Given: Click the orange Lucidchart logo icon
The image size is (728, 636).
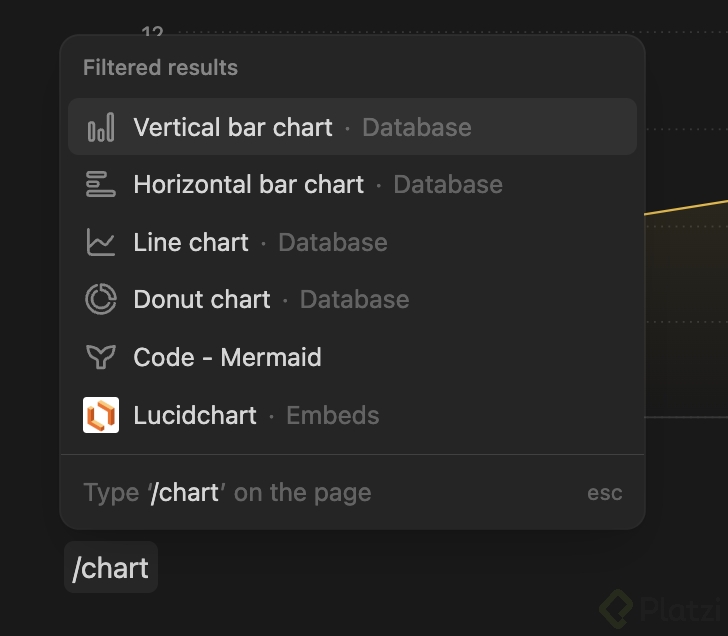Looking at the screenshot, I should click(101, 415).
